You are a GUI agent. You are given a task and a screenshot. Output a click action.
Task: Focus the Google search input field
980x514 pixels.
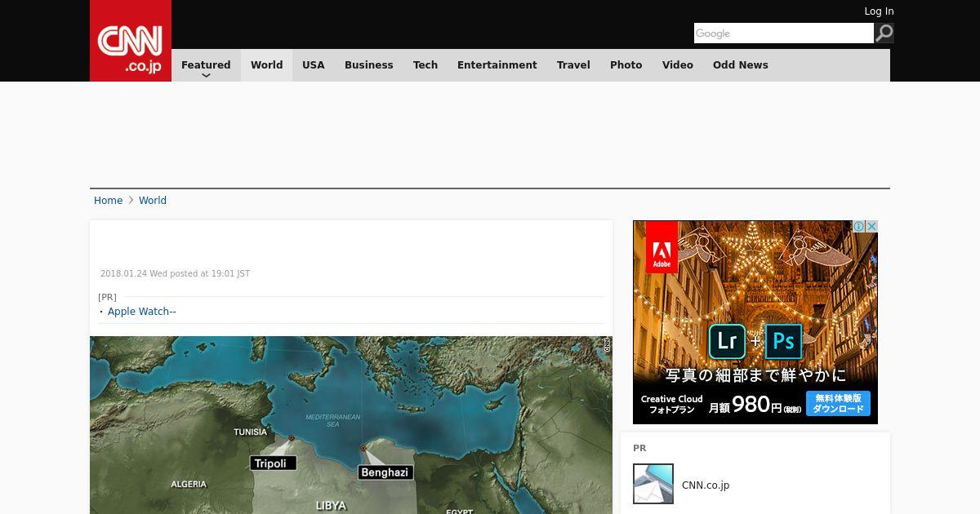tap(784, 33)
